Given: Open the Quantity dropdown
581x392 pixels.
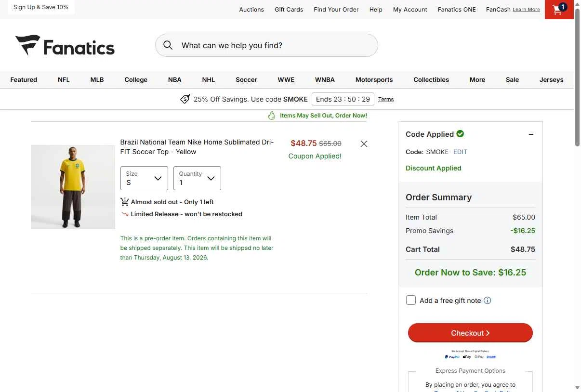Looking at the screenshot, I should pos(197,178).
